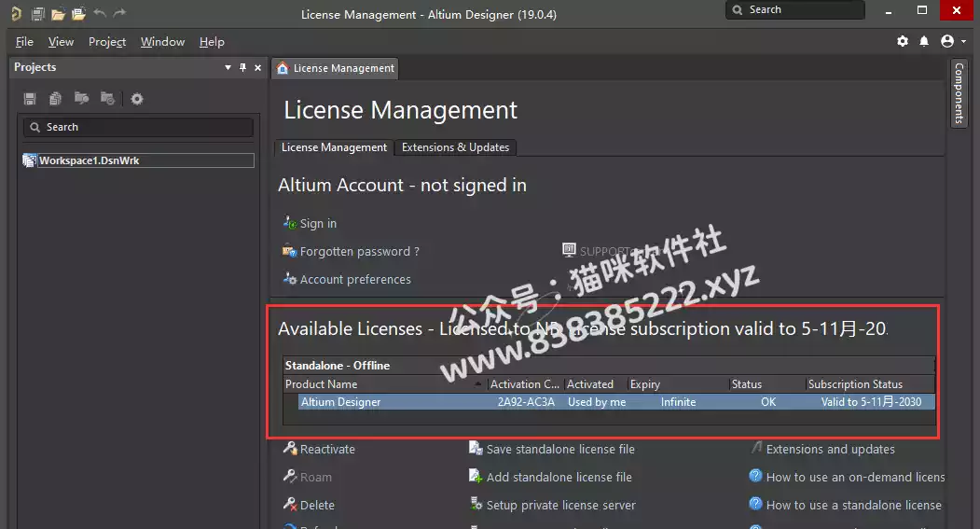
Task: Open a document via the folder icon
Action: click(58, 13)
